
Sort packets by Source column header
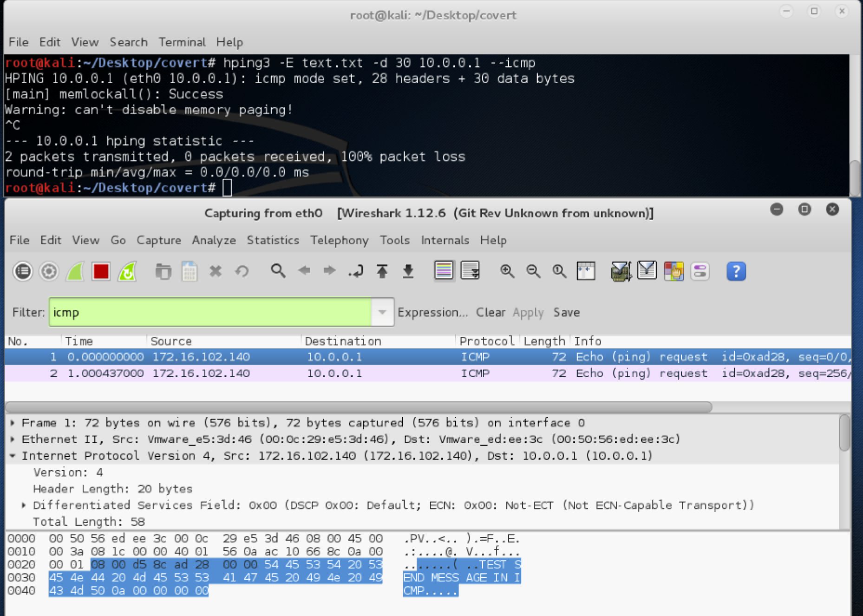click(x=224, y=341)
